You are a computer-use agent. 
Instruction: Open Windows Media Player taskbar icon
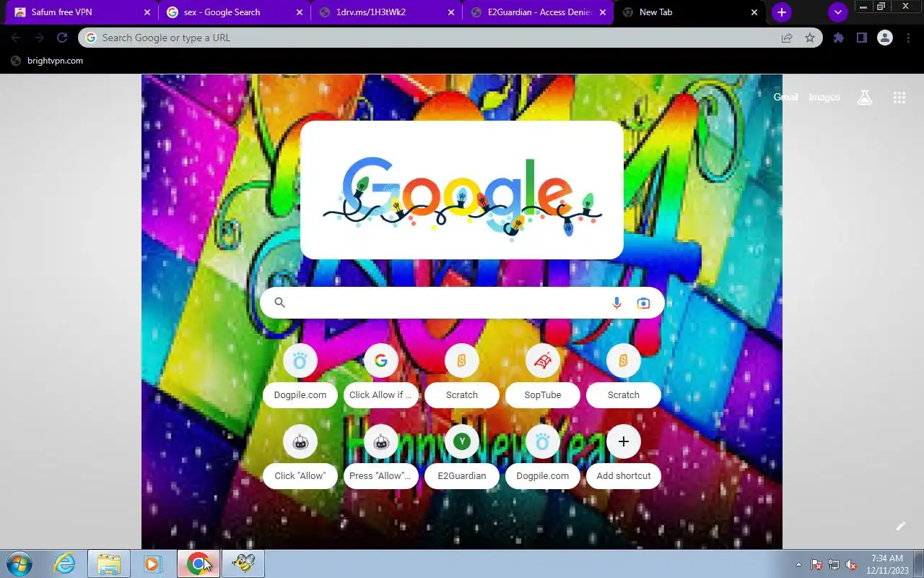coord(152,564)
